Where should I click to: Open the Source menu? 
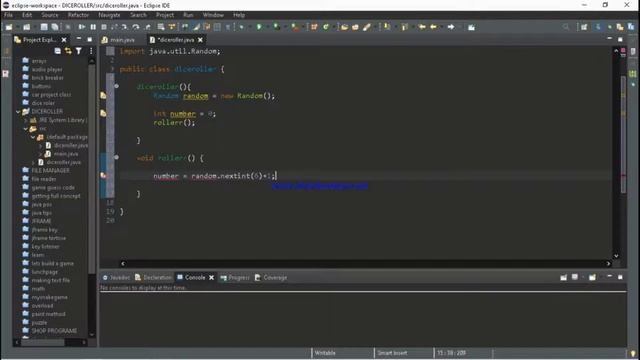[50, 15]
